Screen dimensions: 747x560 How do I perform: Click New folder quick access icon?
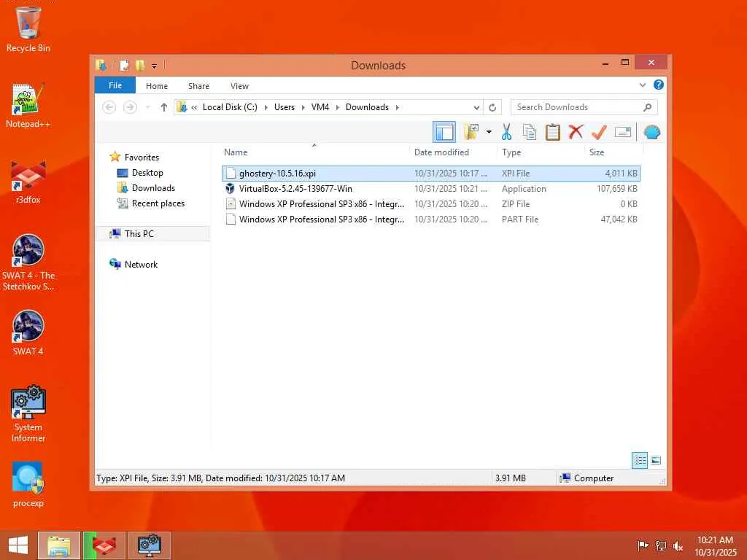139,65
